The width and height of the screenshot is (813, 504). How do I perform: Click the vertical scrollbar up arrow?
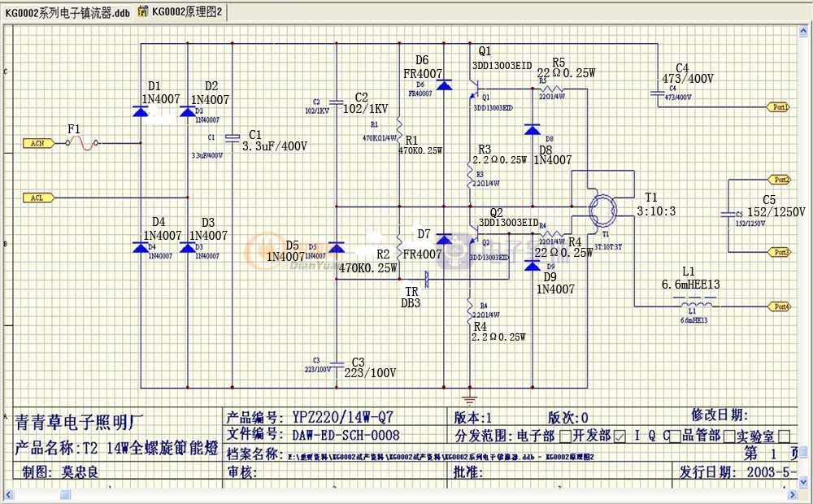804,31
